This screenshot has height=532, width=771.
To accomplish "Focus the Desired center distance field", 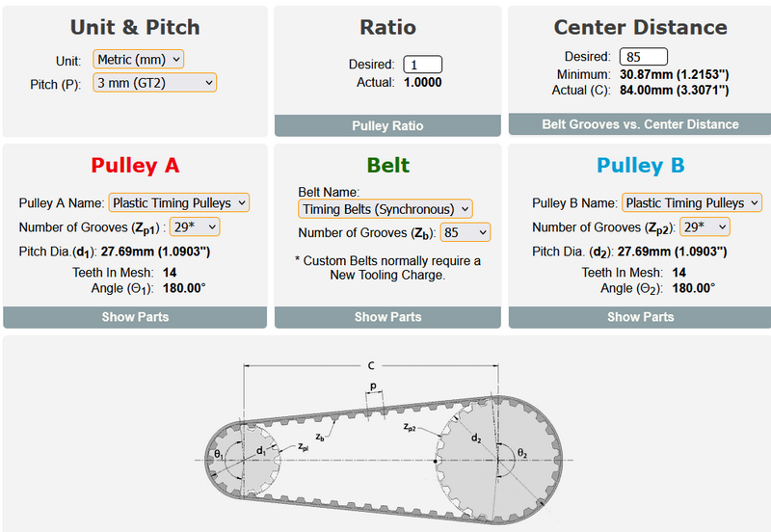I will pyautogui.click(x=645, y=57).
